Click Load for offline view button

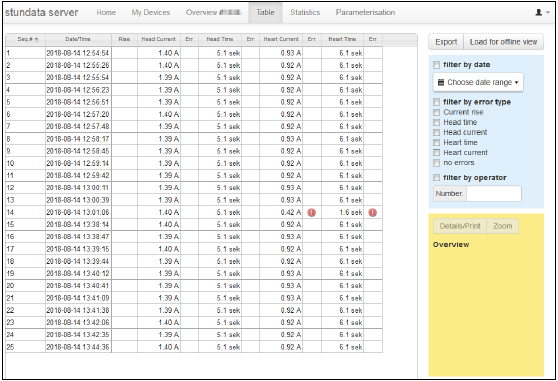coord(503,42)
